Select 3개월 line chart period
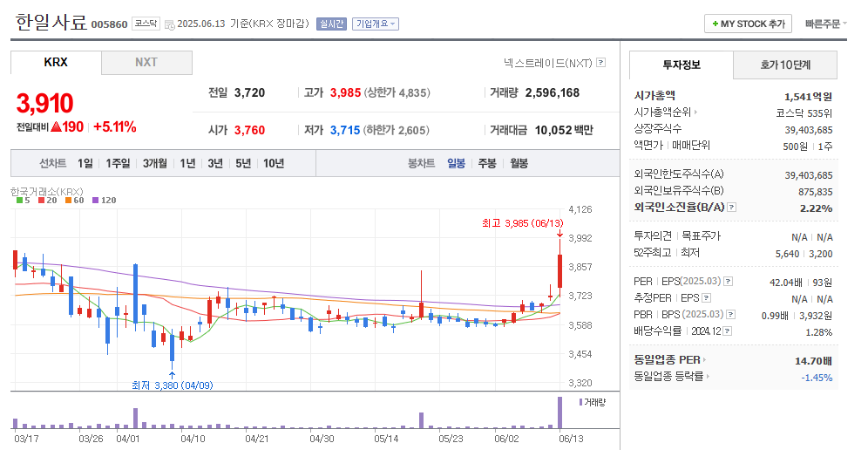The height and width of the screenshot is (450, 868). point(155,163)
